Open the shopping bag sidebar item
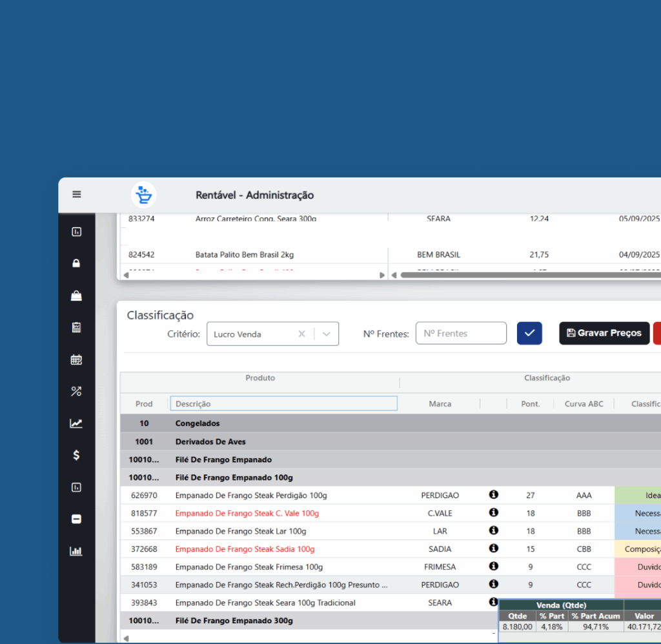 76,296
